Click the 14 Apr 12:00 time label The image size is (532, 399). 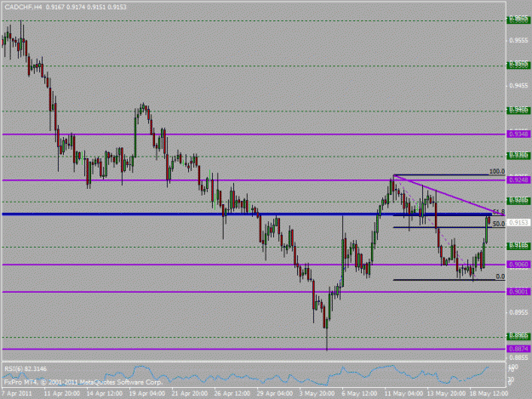pos(105,393)
